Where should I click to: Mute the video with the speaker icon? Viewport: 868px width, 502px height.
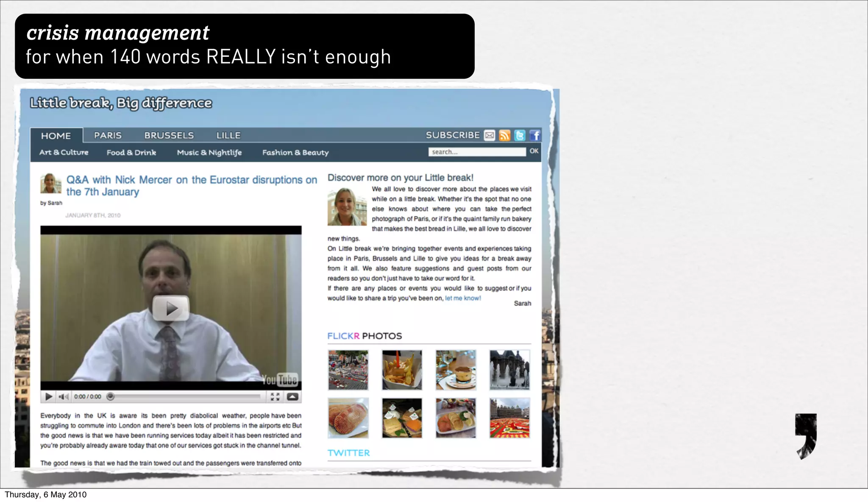(63, 397)
